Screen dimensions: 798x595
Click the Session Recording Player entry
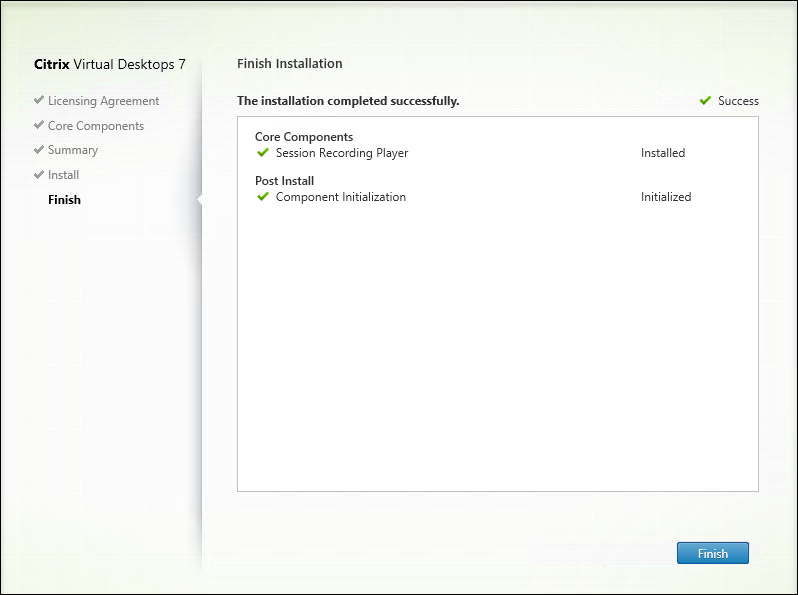coord(341,153)
